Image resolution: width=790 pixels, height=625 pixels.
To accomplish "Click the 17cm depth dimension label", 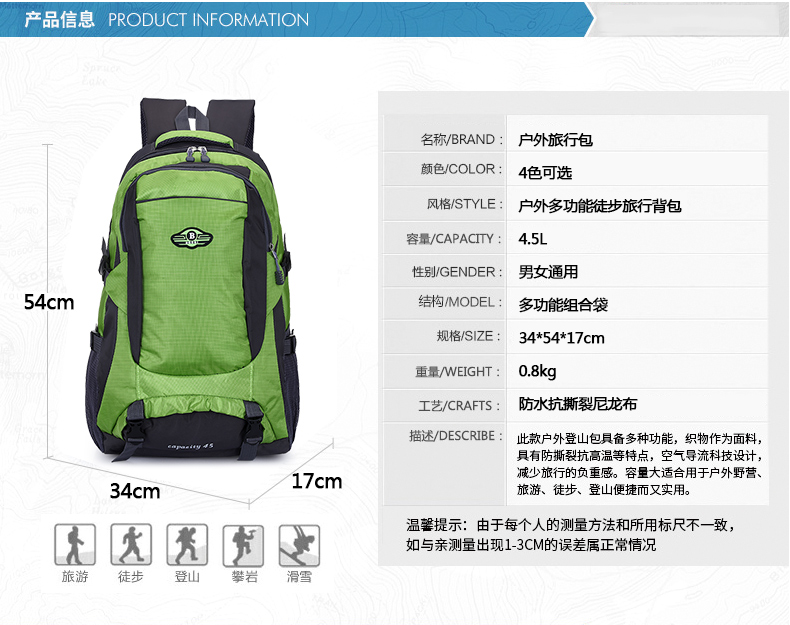I will (317, 481).
